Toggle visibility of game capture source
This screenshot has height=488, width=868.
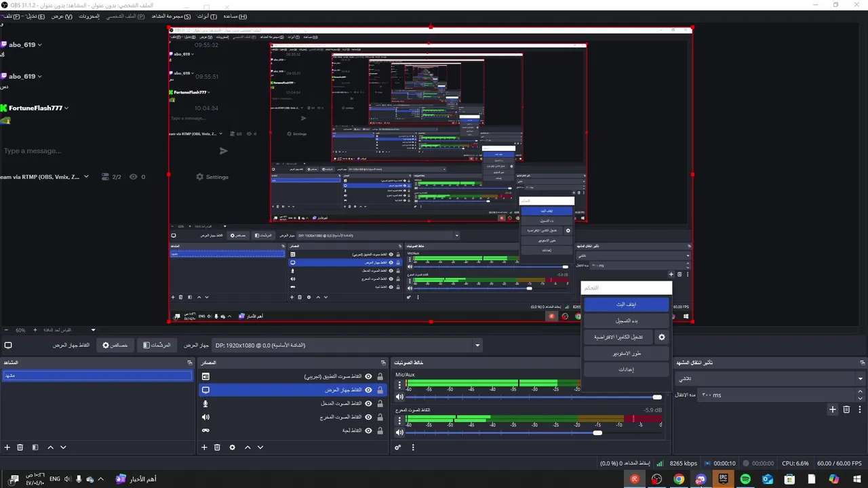(369, 430)
